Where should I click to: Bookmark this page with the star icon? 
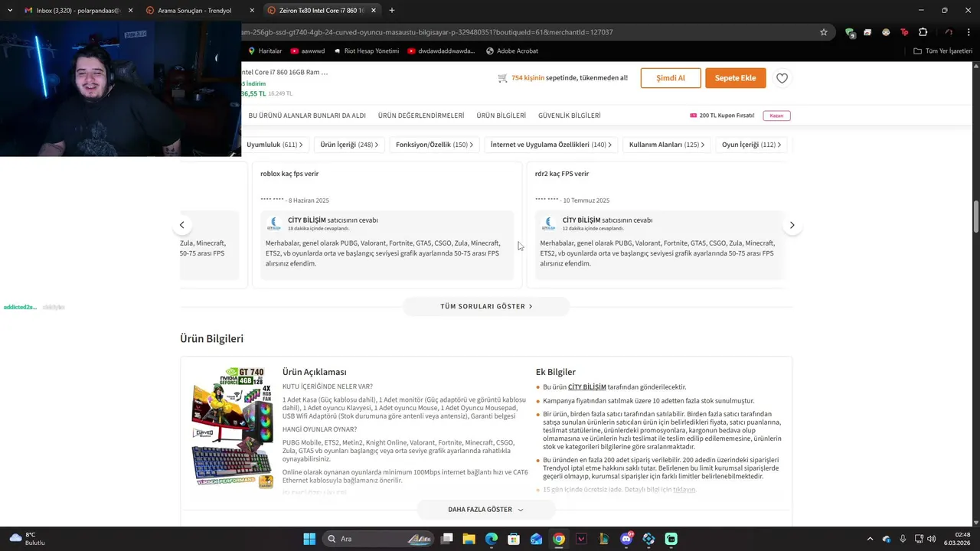[824, 32]
